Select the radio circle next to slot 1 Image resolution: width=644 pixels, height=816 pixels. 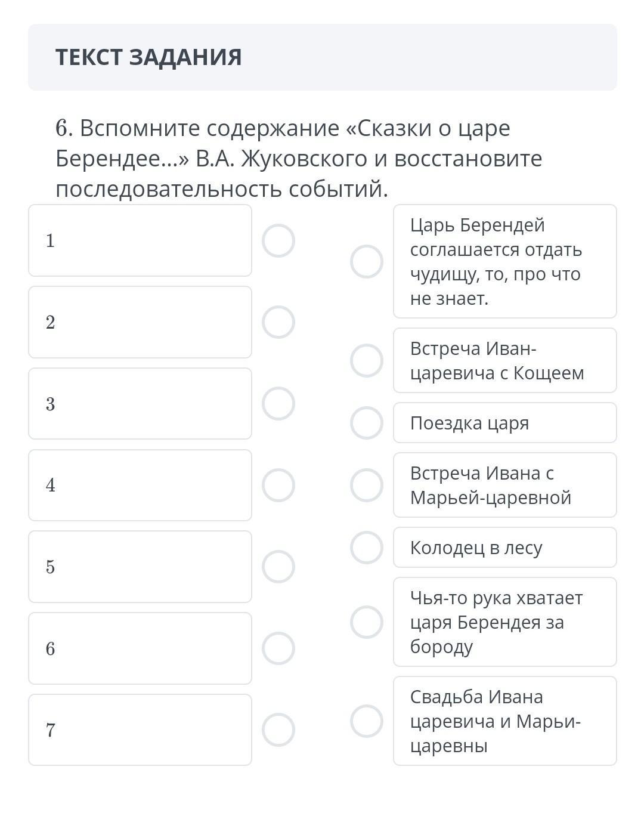pos(278,241)
